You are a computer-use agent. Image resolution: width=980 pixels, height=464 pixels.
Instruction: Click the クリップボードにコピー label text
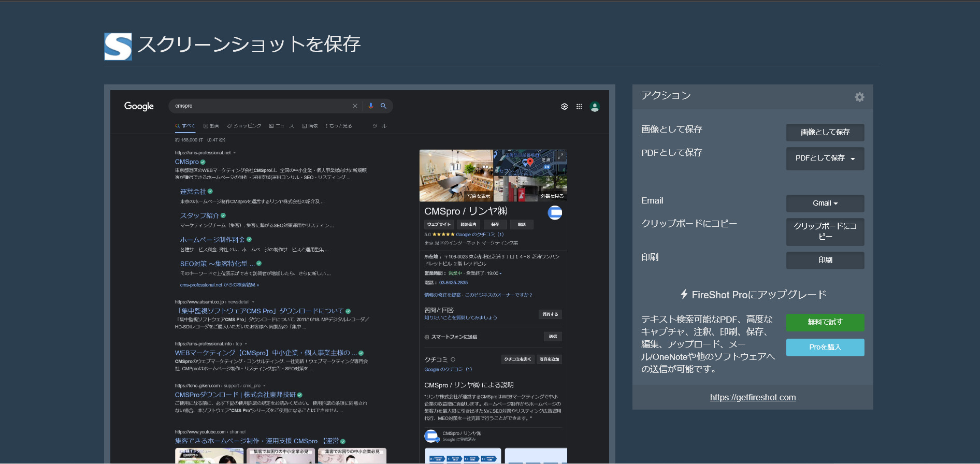point(689,223)
